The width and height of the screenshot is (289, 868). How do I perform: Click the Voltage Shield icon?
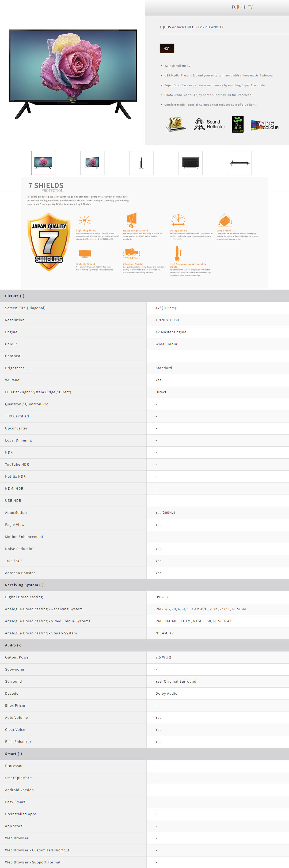coord(178,220)
